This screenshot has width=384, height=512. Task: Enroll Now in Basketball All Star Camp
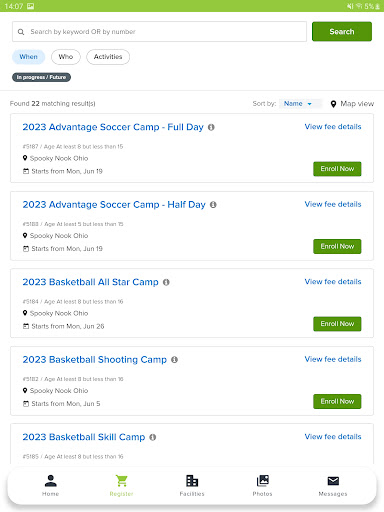point(337,324)
